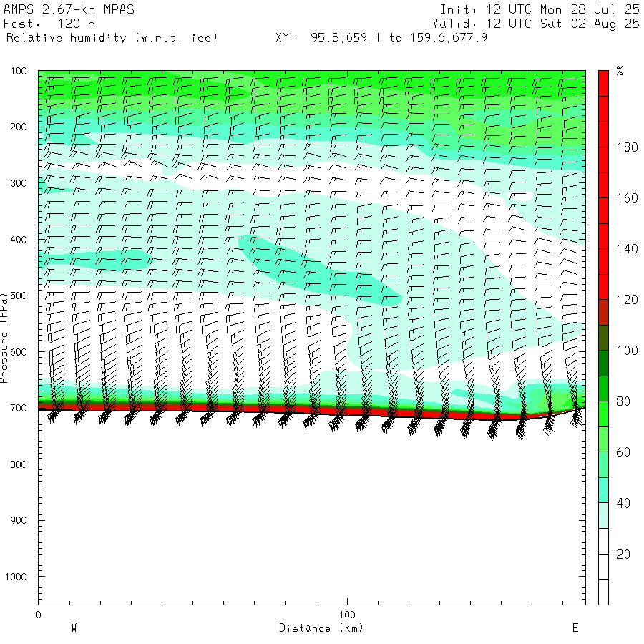Click the 'Valid: 12 UTC Sat 02 Aug 25' text

[536, 24]
